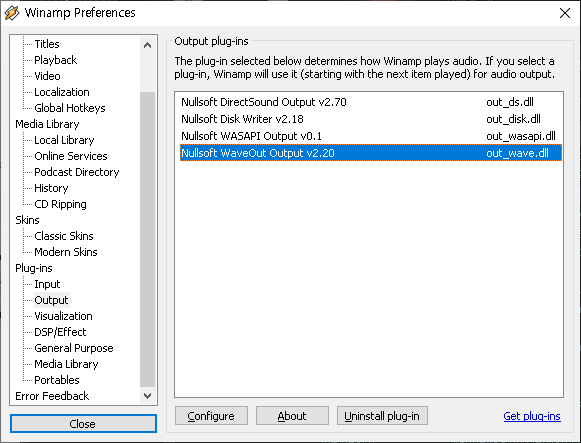Image resolution: width=581 pixels, height=443 pixels.
Task: Open Visualization plug-ins page
Action: 63,316
